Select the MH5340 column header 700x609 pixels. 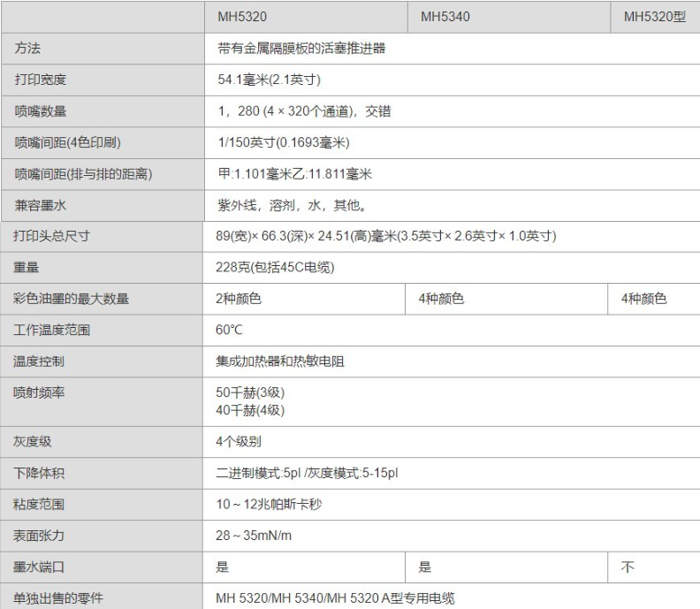coord(509,17)
